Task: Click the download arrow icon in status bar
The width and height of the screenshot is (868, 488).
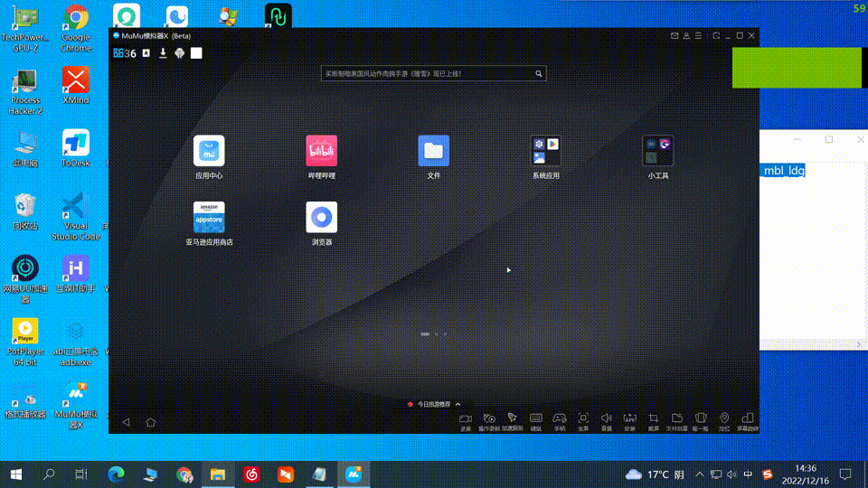Action: pyautogui.click(x=163, y=53)
